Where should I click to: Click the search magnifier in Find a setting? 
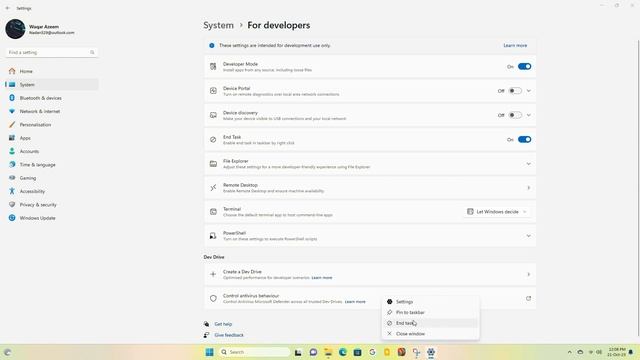click(x=92, y=53)
